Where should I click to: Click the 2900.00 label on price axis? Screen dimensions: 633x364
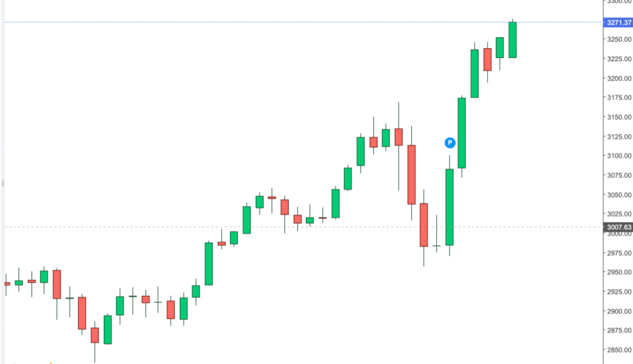[x=618, y=311]
